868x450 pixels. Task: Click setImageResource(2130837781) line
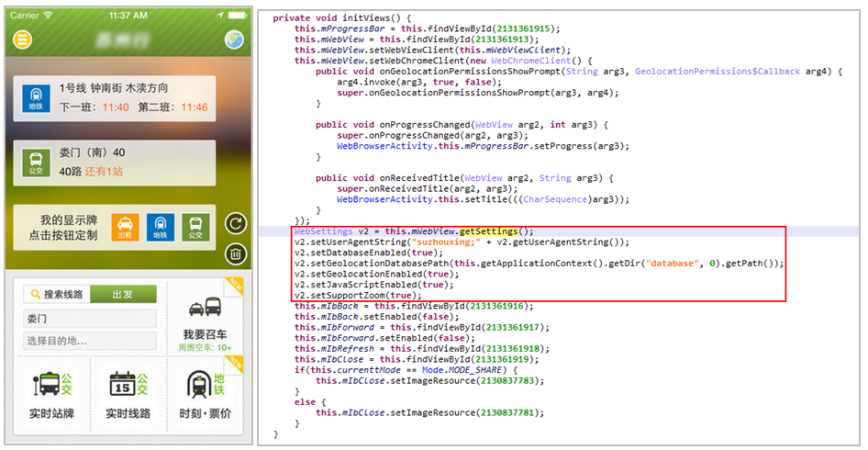[430, 413]
